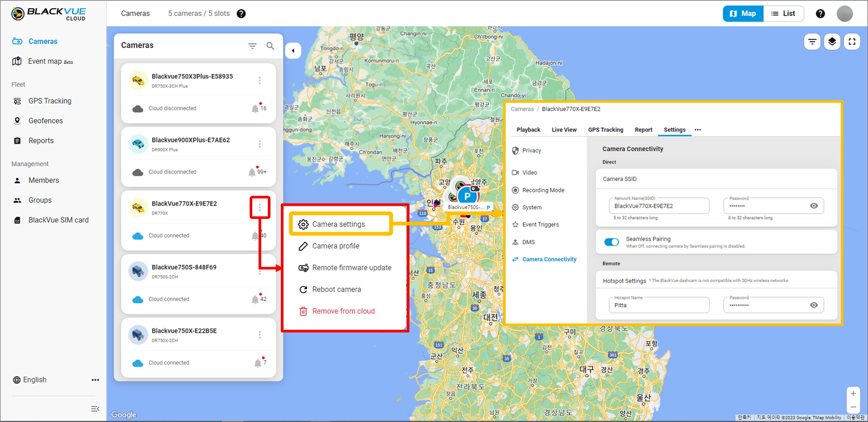868x422 pixels.
Task: Open the Playback tab
Action: [528, 130]
